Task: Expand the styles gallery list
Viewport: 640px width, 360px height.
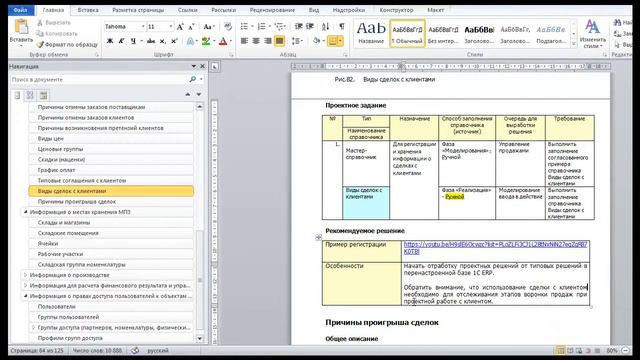Action: click(573, 43)
